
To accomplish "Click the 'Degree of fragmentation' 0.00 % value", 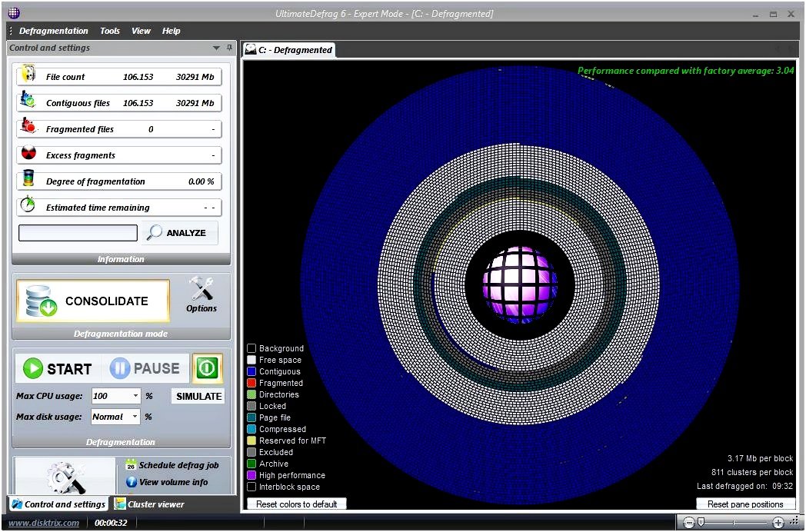I will pos(201,181).
